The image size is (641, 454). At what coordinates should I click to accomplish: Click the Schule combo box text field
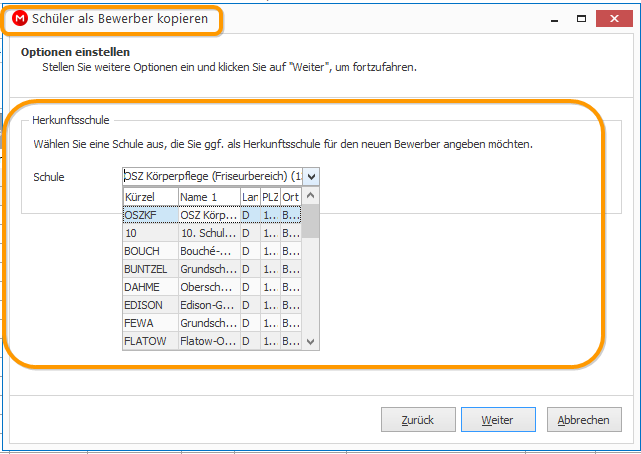tap(213, 177)
